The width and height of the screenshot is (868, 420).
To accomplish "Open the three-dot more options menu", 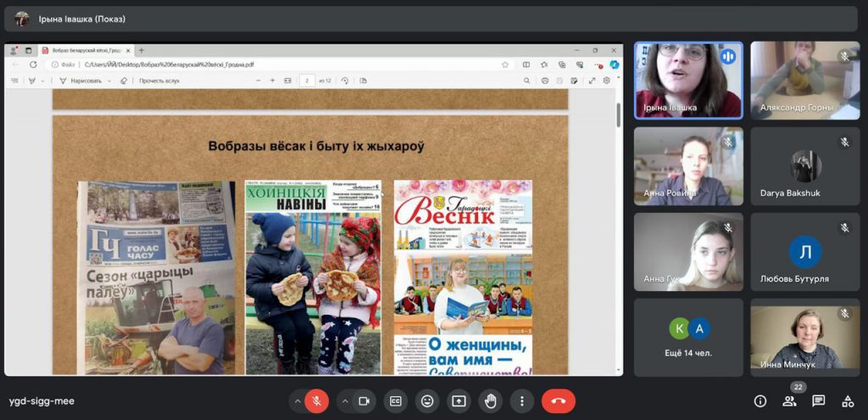I will 522,400.
